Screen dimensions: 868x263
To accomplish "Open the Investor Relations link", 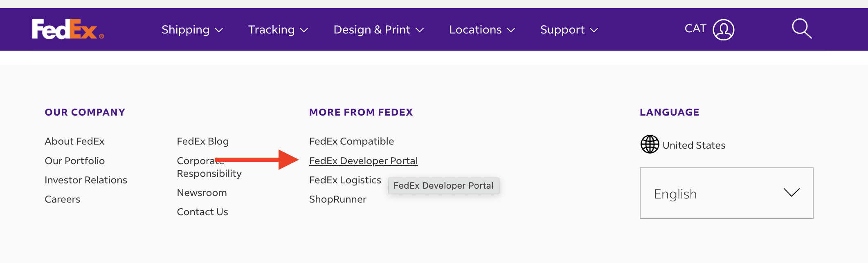I will coord(86,180).
